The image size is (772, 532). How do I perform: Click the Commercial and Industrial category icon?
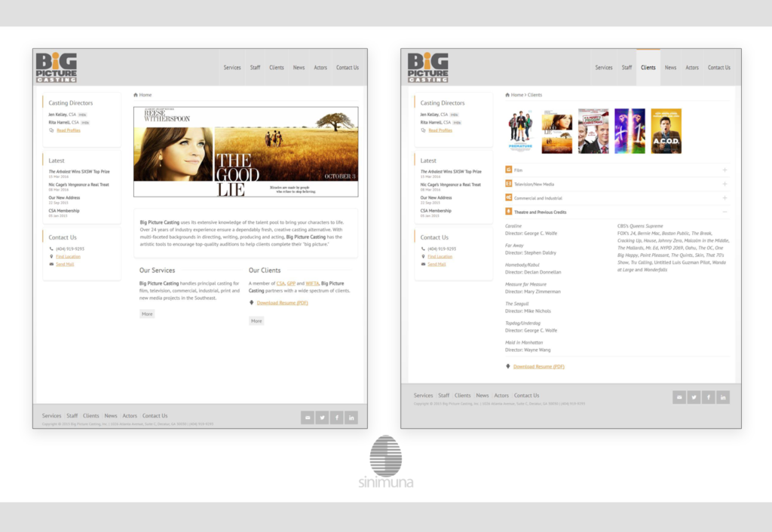pyautogui.click(x=509, y=197)
